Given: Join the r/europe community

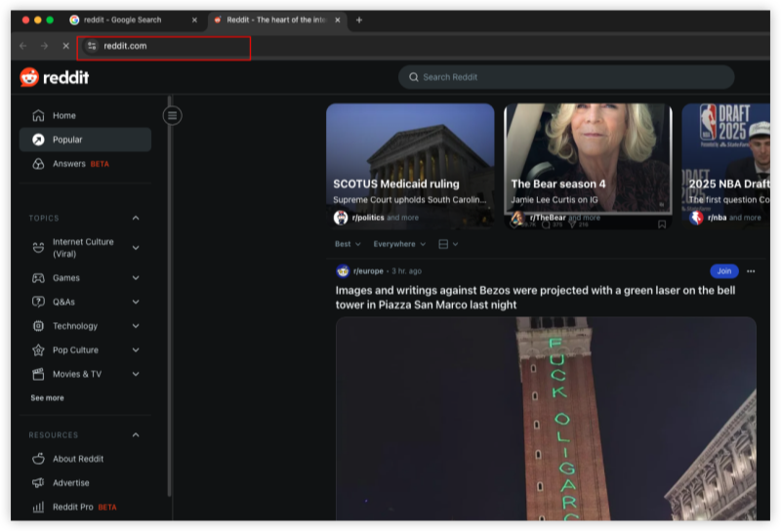Looking at the screenshot, I should [723, 271].
